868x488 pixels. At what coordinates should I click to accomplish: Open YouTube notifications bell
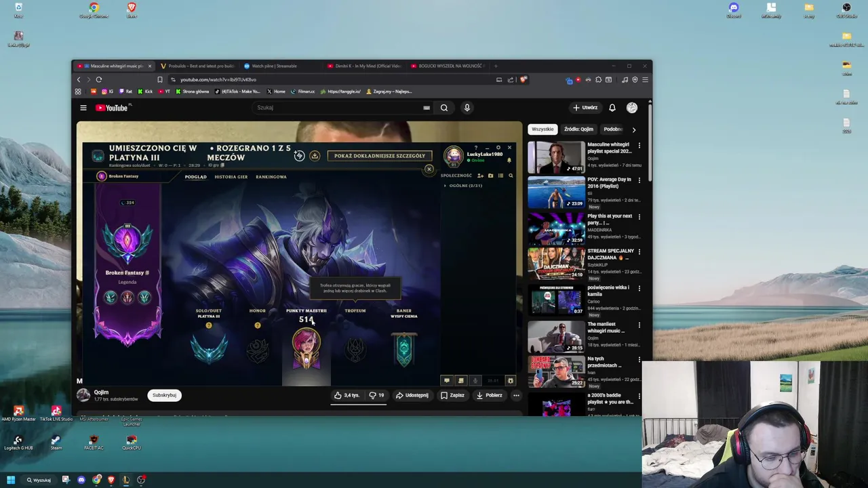[x=612, y=108]
